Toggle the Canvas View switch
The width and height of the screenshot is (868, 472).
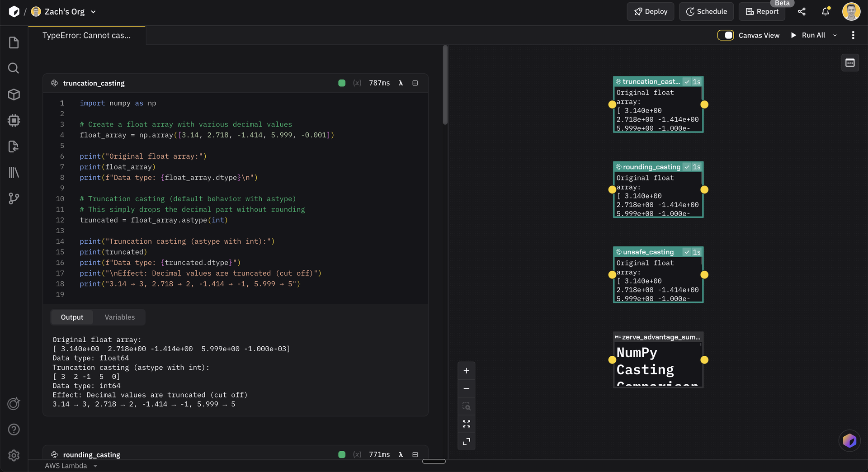point(726,35)
